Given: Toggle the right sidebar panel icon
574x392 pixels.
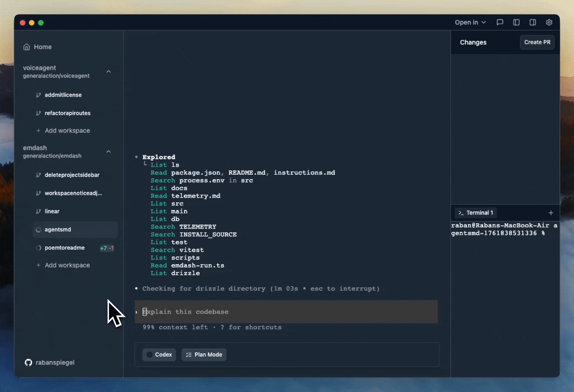Looking at the screenshot, I should click(x=533, y=23).
